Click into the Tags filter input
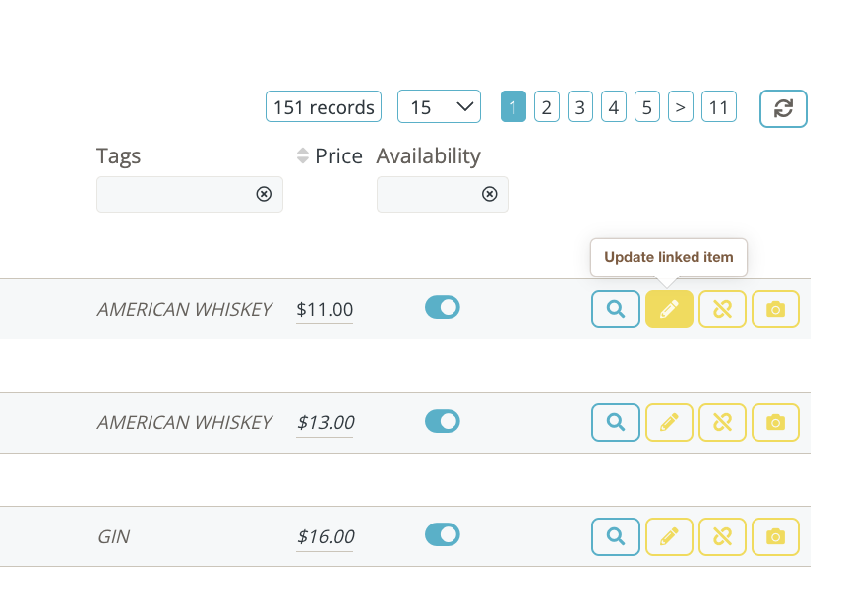846x616 pixels. pyautogui.click(x=177, y=195)
